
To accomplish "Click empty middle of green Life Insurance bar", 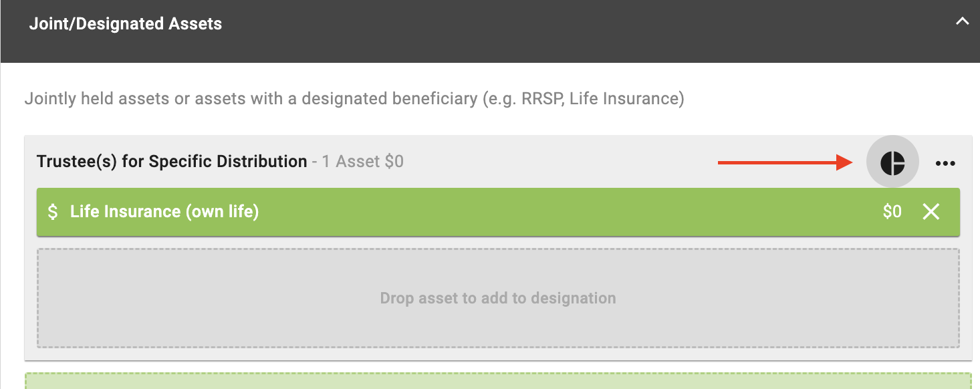I will 568,212.
